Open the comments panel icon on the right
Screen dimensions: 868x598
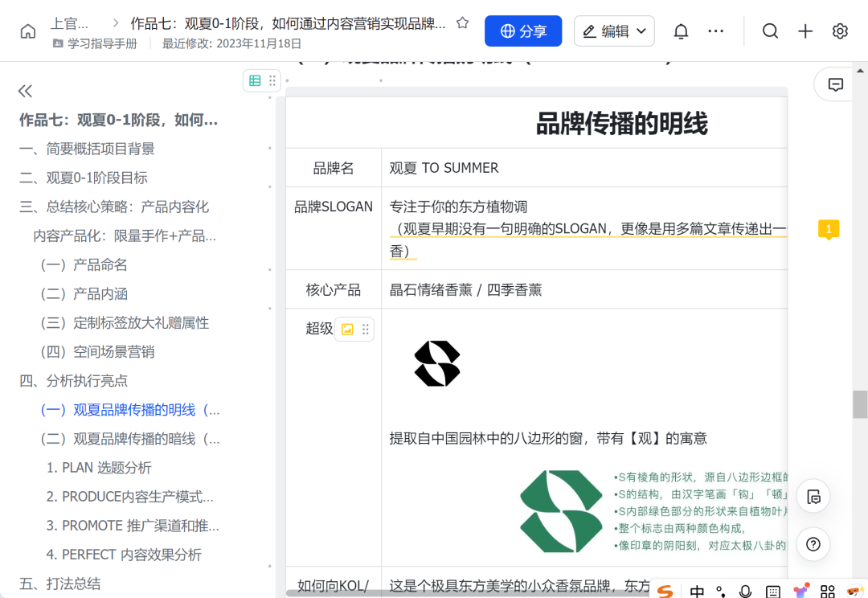[835, 84]
